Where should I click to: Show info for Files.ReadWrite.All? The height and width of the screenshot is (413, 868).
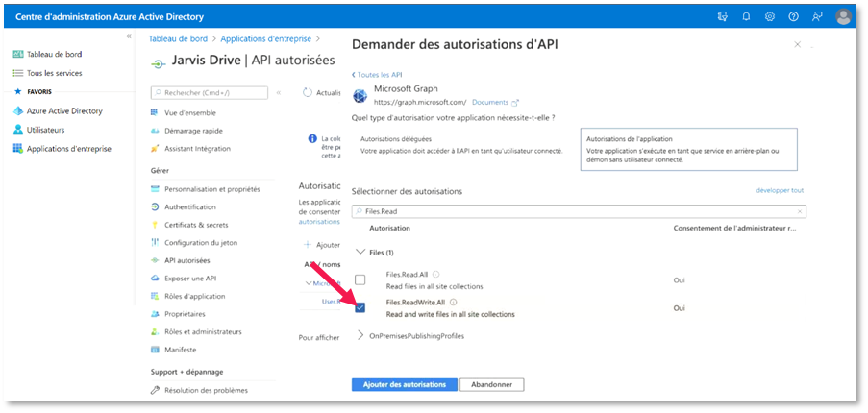[454, 302]
